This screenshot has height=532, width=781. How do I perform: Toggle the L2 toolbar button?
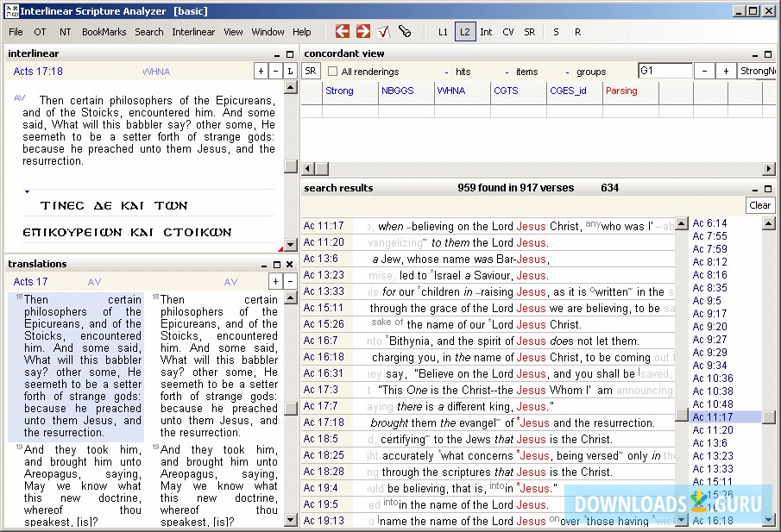tap(465, 32)
